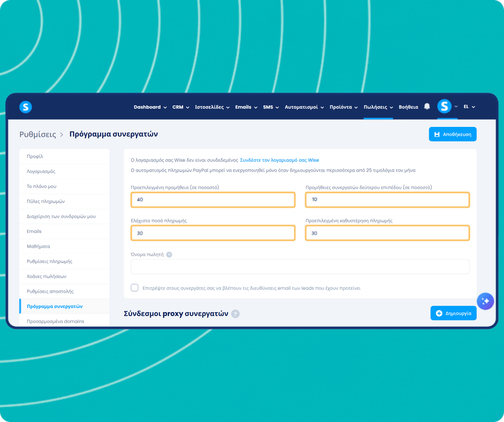Click the Δημιουργία create button
Image resolution: width=504 pixels, height=422 pixels.
point(454,313)
